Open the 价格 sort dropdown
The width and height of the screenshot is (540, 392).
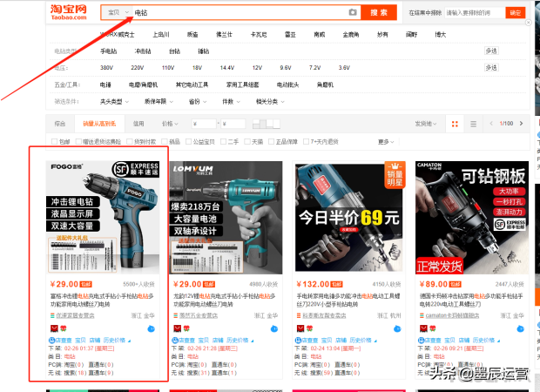tap(170, 124)
